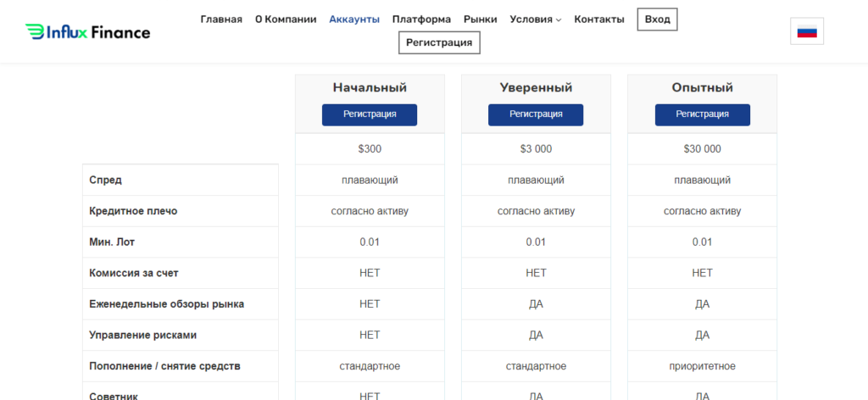This screenshot has height=400, width=868.
Task: Register for the Уверенный account
Action: (x=536, y=114)
